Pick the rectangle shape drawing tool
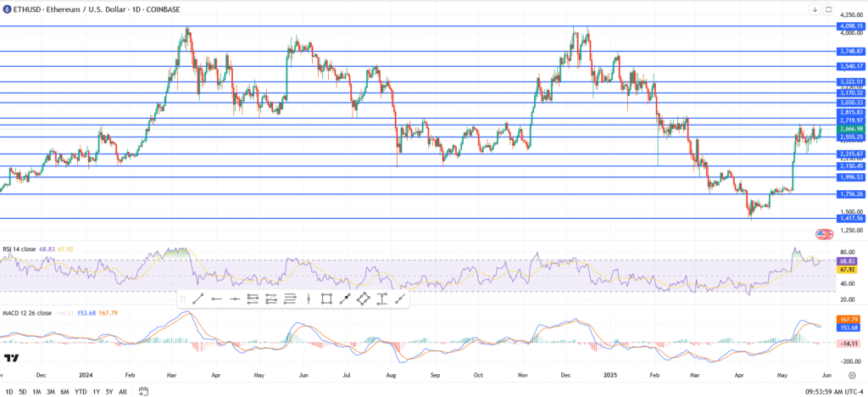Screen dimensions: 868x397 tap(326, 299)
